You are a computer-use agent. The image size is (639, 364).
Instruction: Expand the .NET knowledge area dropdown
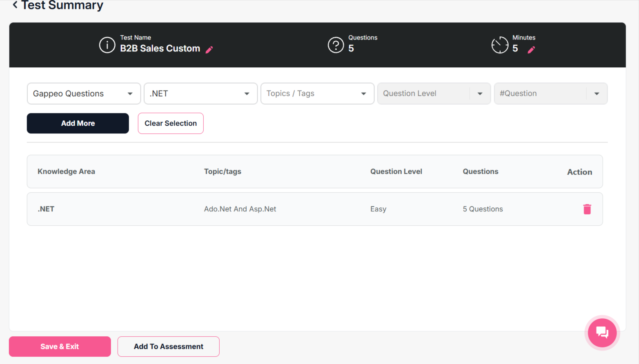coord(200,93)
